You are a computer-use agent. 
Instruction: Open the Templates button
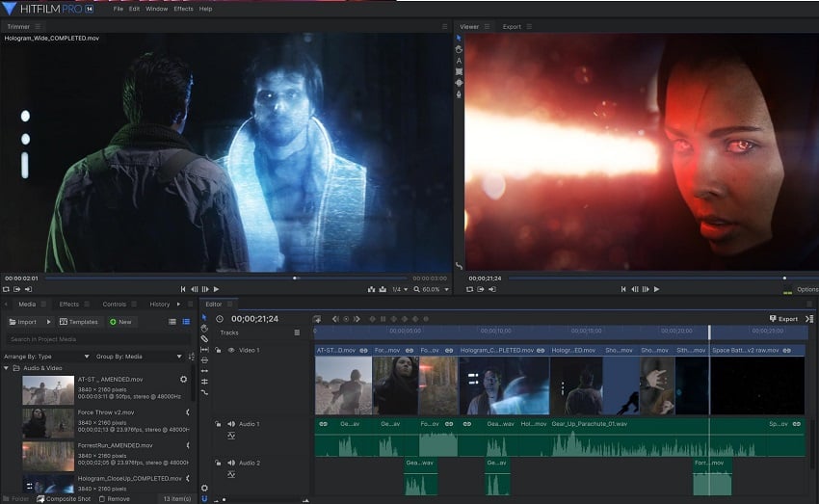click(x=79, y=322)
